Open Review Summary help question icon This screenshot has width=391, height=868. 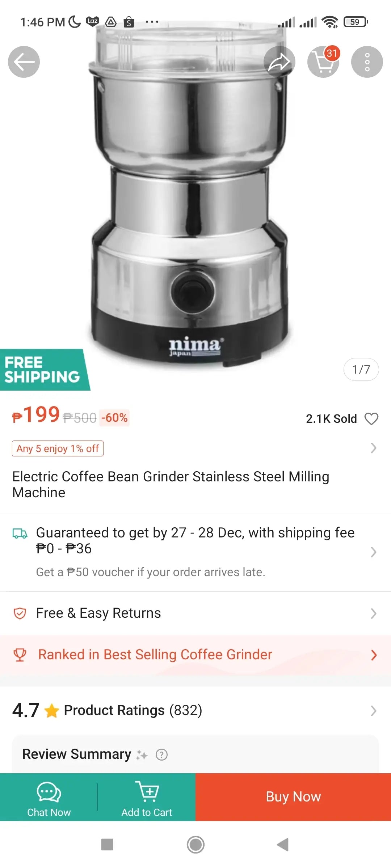click(161, 755)
